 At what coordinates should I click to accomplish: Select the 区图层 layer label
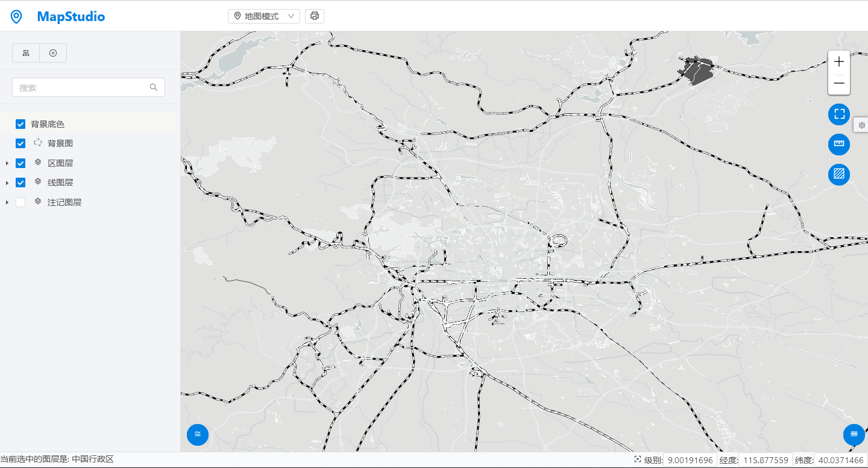(60, 163)
